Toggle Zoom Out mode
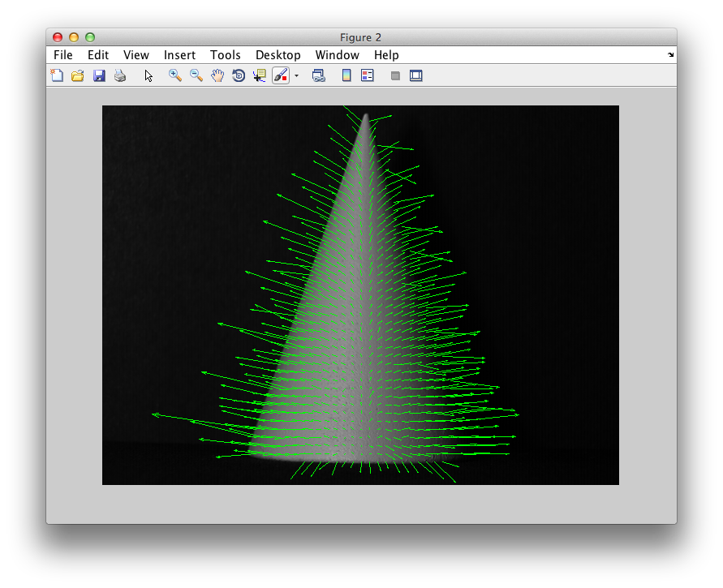The width and height of the screenshot is (723, 588). tap(196, 75)
